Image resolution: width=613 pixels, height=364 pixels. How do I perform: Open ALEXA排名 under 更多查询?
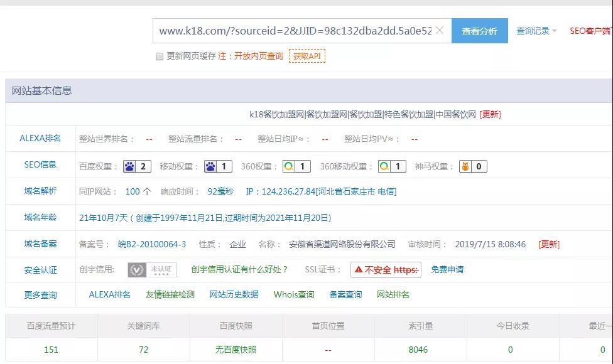click(x=111, y=294)
